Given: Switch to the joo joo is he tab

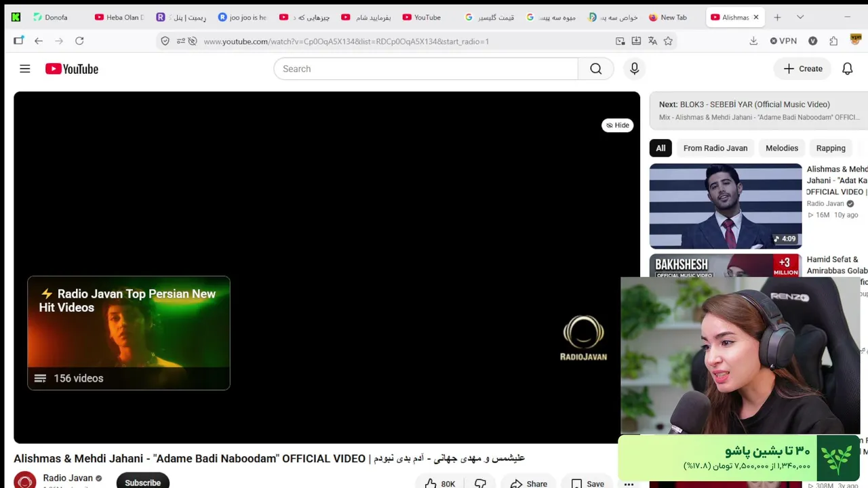Looking at the screenshot, I should (242, 18).
